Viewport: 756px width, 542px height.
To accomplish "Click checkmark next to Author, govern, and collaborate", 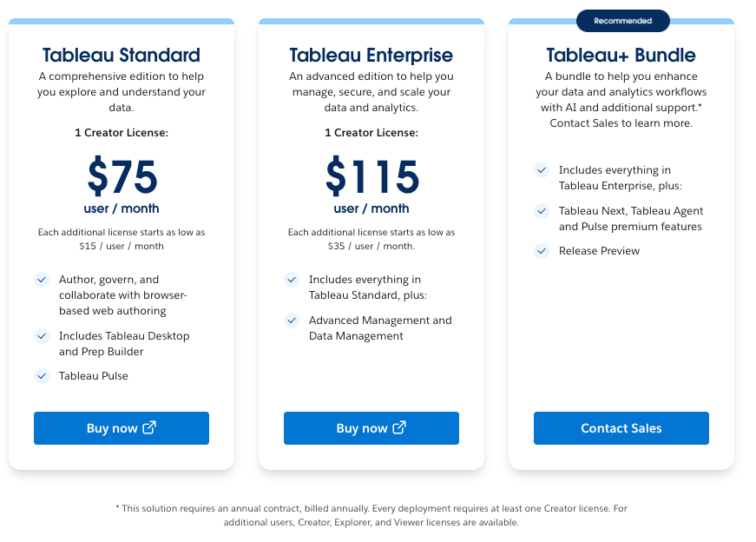I will (x=42, y=280).
